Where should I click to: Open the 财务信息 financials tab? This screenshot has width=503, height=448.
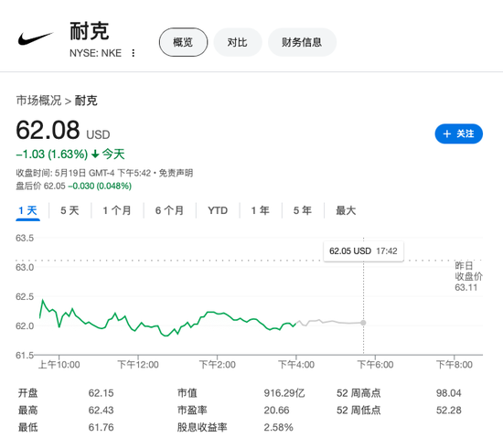(302, 42)
